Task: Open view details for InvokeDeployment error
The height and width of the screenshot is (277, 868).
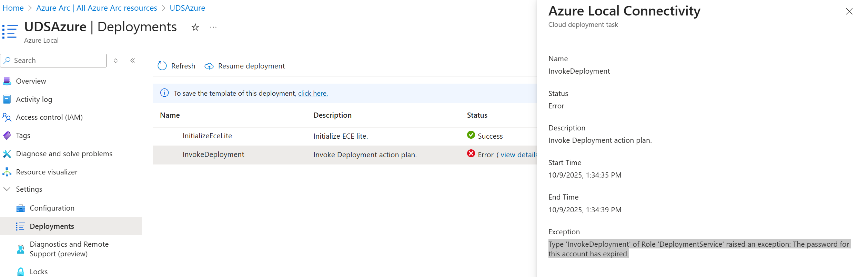Action: pos(519,155)
